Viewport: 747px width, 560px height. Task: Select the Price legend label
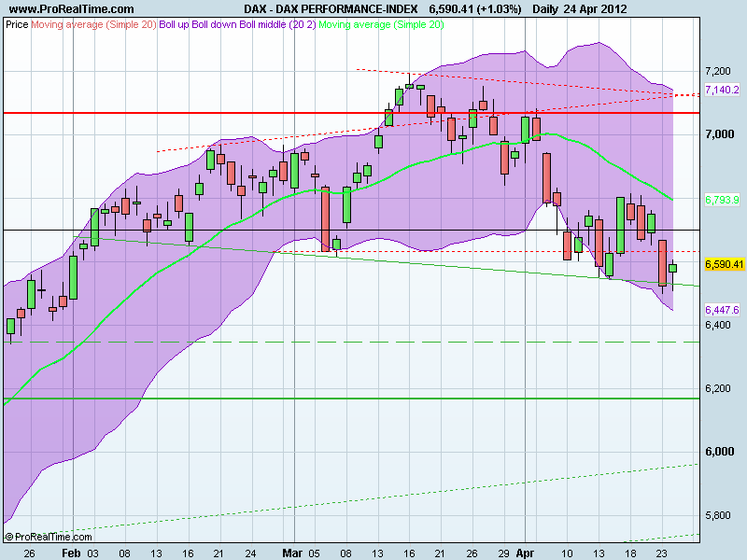[x=17, y=24]
